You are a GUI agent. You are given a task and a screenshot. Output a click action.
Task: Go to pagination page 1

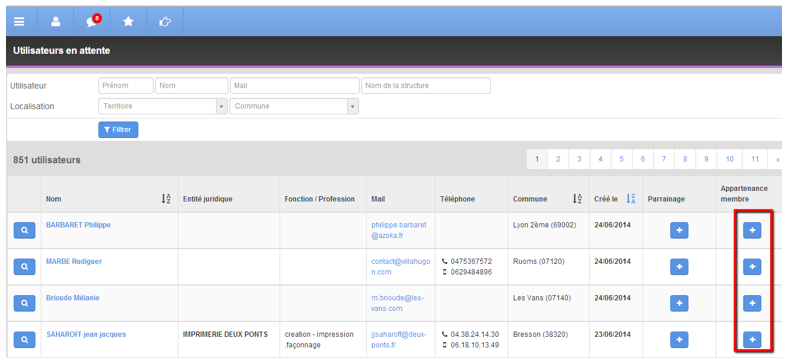(x=537, y=159)
